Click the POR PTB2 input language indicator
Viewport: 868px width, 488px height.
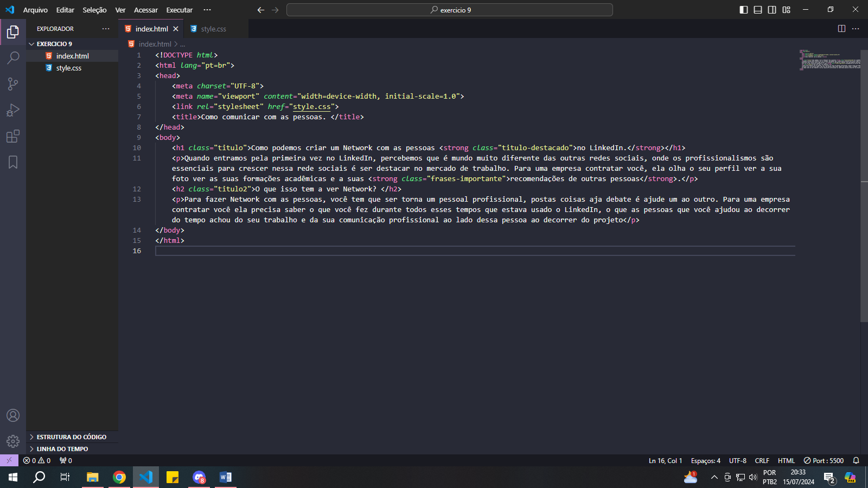769,477
